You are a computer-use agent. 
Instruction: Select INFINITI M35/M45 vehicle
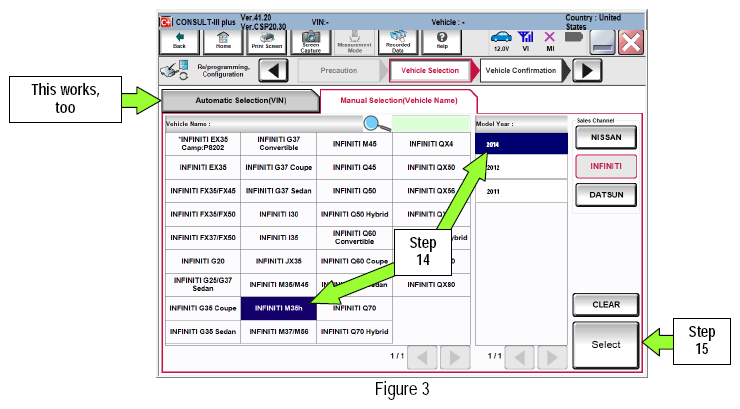[x=278, y=284]
